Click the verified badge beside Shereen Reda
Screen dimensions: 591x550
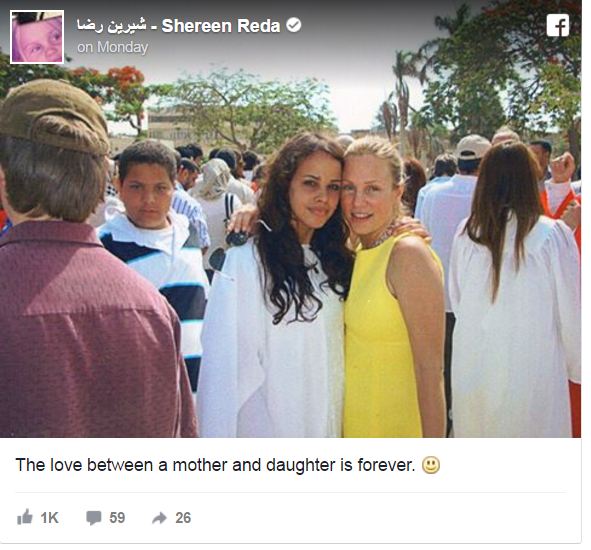[294, 25]
